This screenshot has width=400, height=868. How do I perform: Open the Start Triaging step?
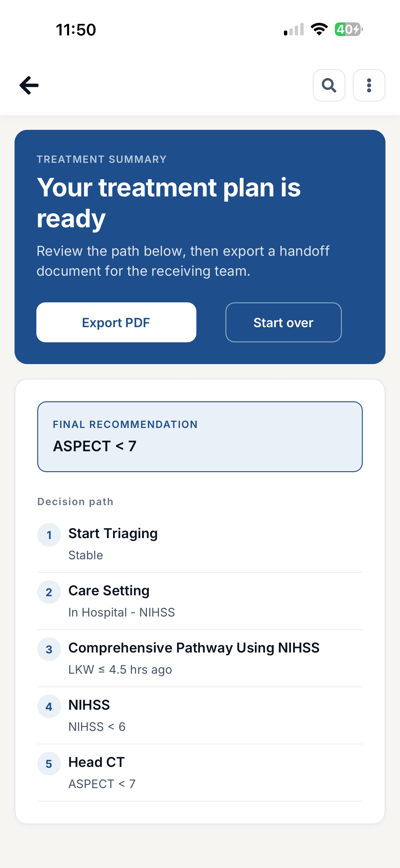(200, 544)
